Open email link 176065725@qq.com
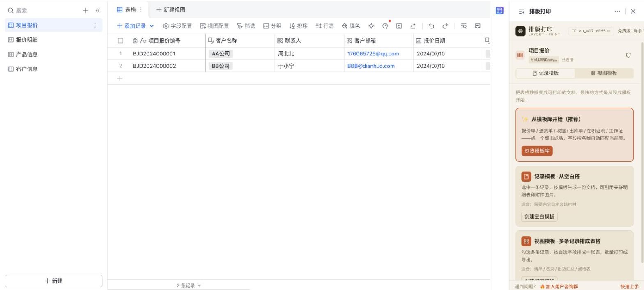This screenshot has width=644, height=290. pos(373,54)
